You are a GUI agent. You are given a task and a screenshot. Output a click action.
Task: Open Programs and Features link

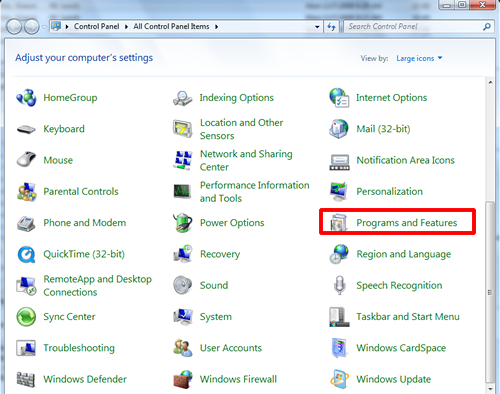coord(407,223)
